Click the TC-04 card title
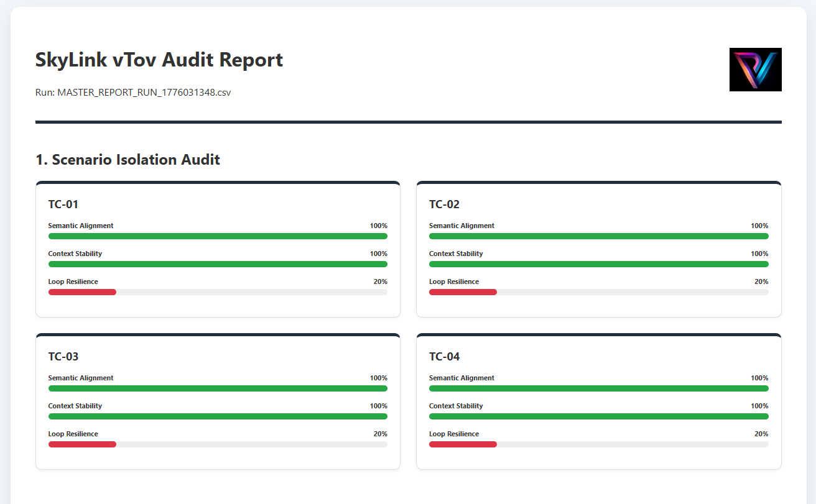Image resolution: width=816 pixels, height=504 pixels. [444, 357]
